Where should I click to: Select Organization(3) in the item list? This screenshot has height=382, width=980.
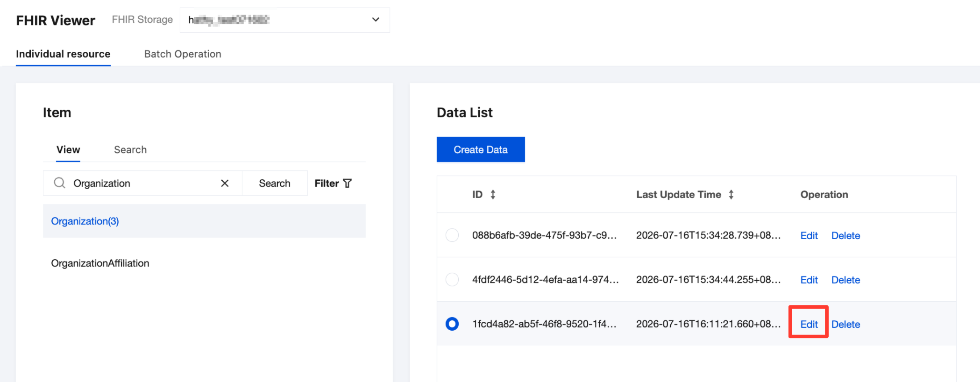coord(204,221)
